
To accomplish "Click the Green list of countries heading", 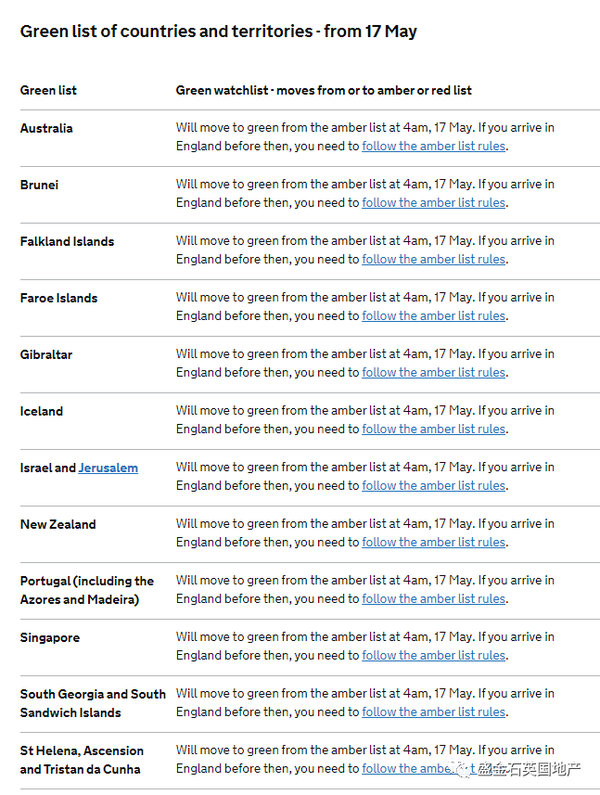I will 219,31.
